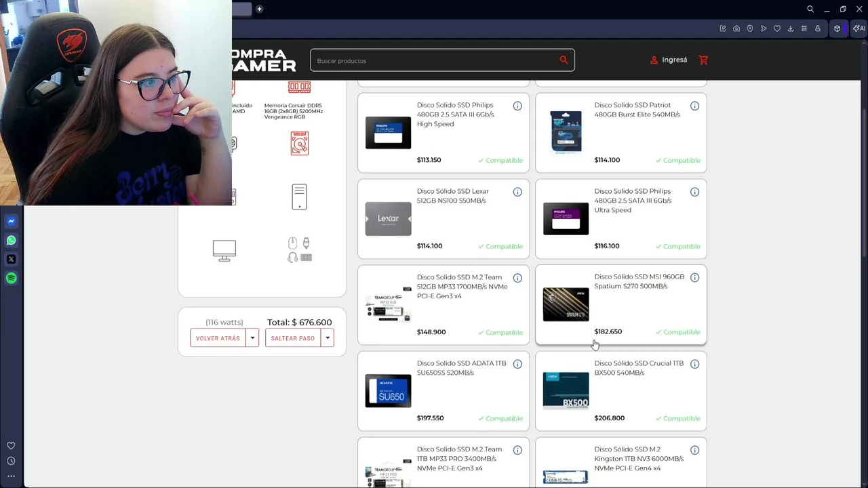
Task: Click the Compra Gamer logo
Action: tap(264, 60)
